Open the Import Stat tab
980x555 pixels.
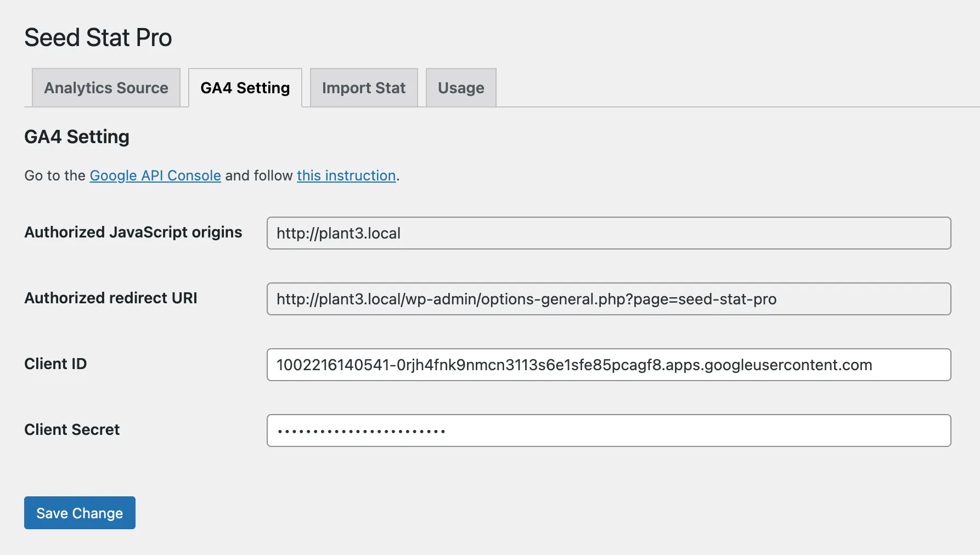pos(363,88)
